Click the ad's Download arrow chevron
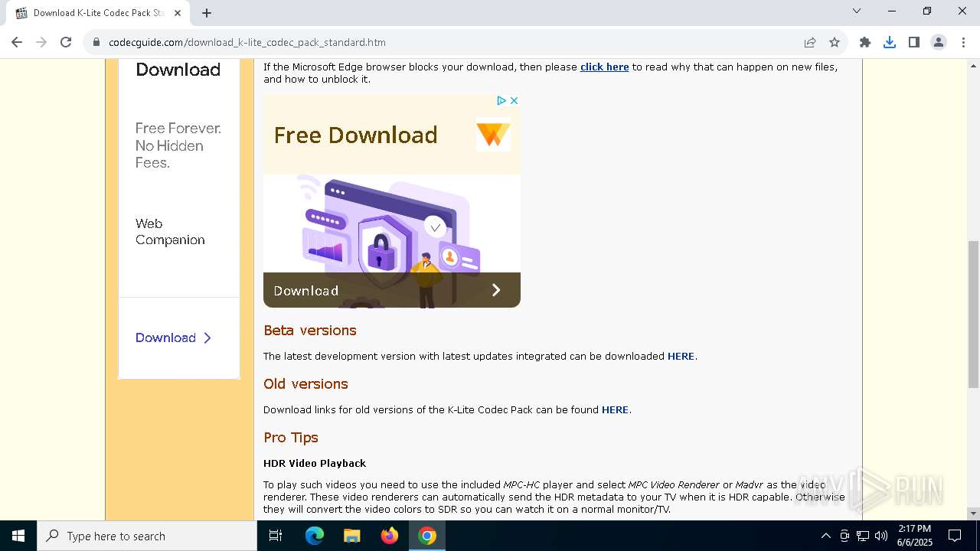Screen dimensions: 980x551 (496, 290)
